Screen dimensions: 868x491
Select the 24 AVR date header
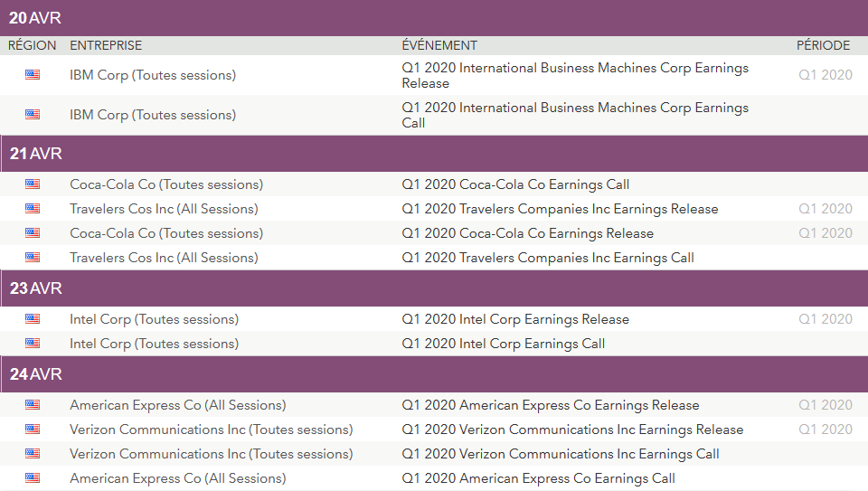pos(36,374)
